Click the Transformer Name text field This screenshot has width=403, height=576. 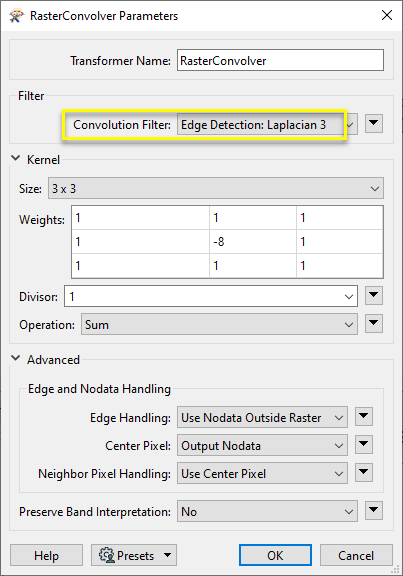click(x=280, y=60)
